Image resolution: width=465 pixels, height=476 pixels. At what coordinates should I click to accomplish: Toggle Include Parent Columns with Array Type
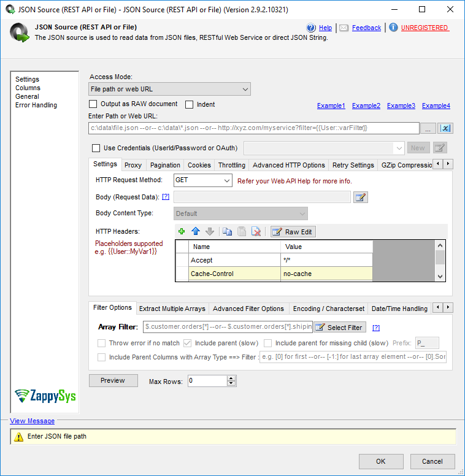[101, 357]
